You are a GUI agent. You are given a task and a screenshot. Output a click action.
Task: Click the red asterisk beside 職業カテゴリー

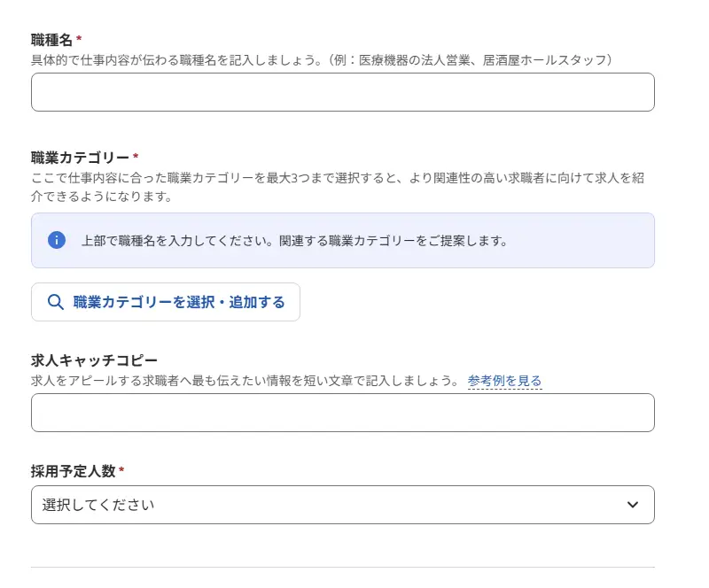tap(136, 158)
